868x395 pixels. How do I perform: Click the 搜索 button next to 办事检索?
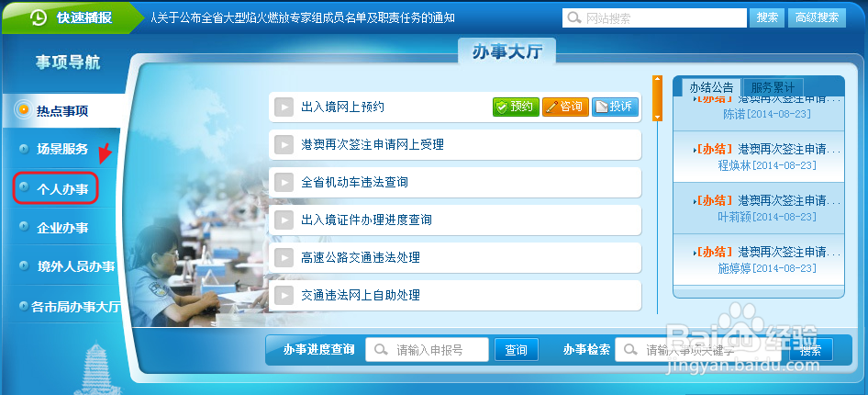pos(810,350)
